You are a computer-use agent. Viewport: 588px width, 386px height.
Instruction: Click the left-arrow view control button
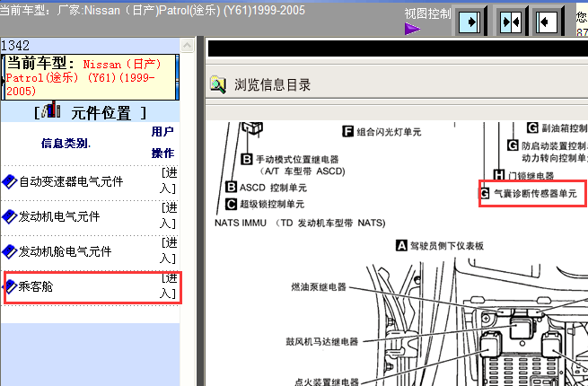(547, 22)
